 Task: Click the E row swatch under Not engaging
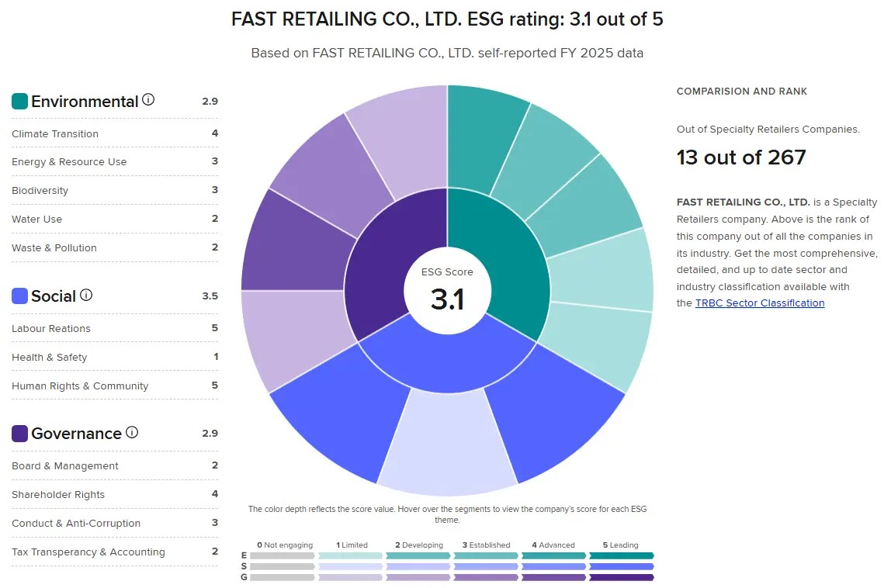point(283,555)
